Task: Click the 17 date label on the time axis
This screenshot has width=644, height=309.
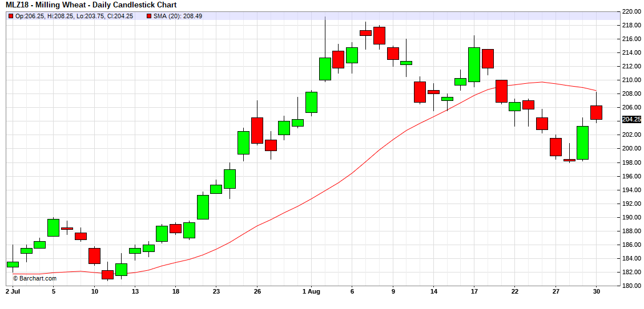Action: (474, 291)
